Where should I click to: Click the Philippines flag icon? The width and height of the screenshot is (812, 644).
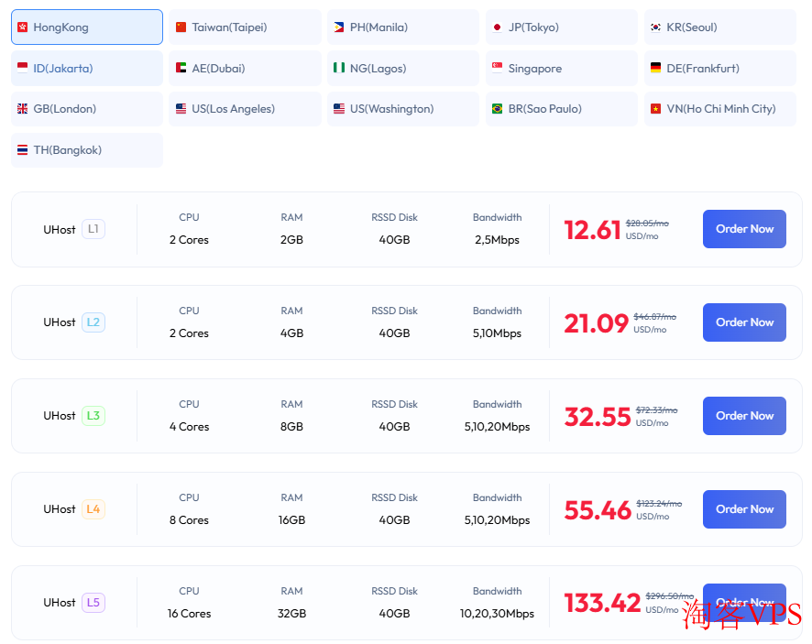click(x=339, y=27)
